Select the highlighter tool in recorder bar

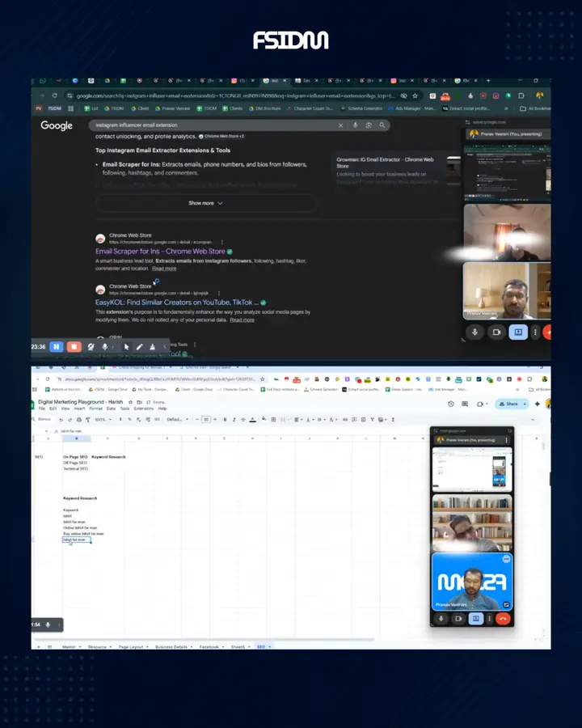[152, 346]
